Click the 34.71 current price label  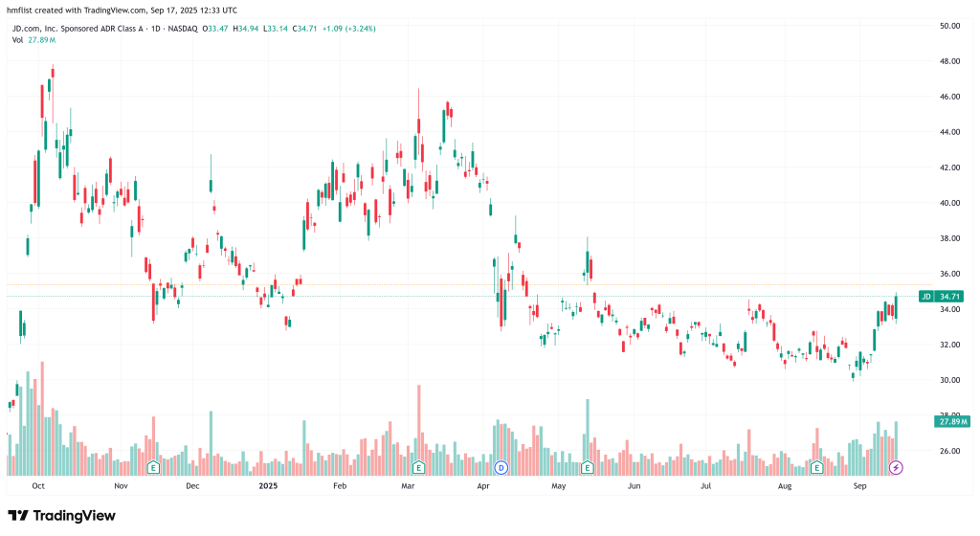click(x=952, y=297)
